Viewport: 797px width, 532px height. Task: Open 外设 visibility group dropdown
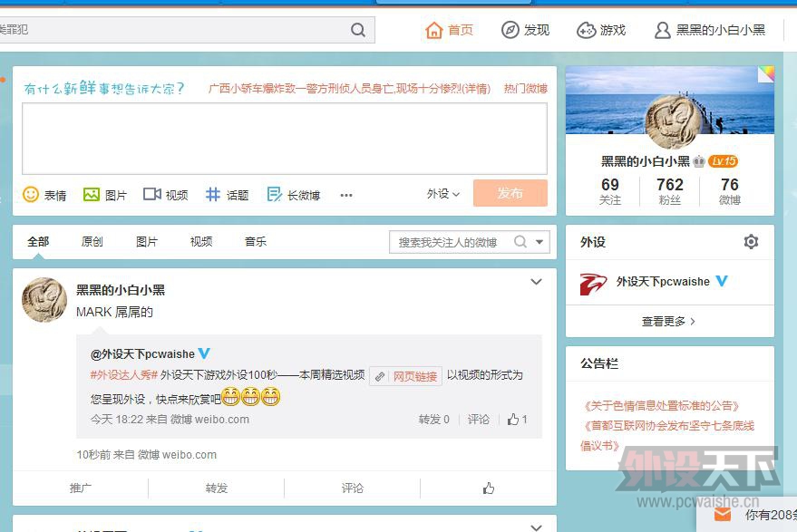pos(443,194)
